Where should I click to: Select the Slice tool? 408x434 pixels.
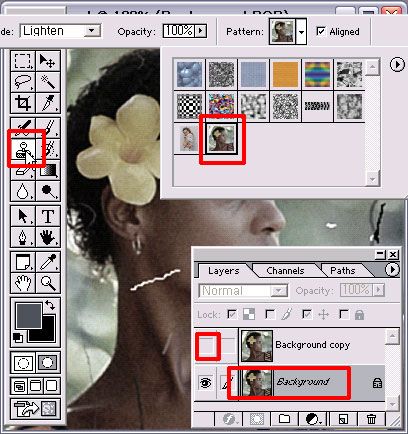(48, 103)
